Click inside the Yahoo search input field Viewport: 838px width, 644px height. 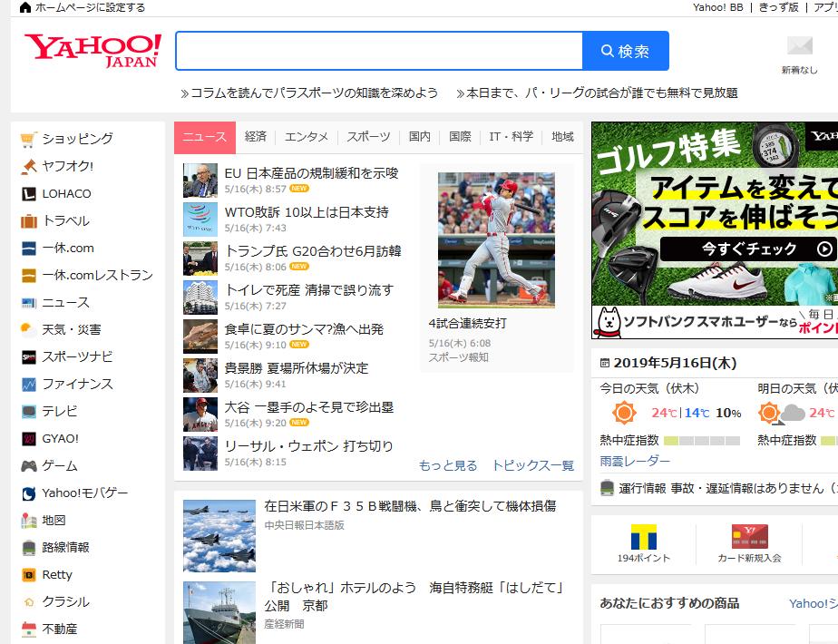click(x=379, y=51)
